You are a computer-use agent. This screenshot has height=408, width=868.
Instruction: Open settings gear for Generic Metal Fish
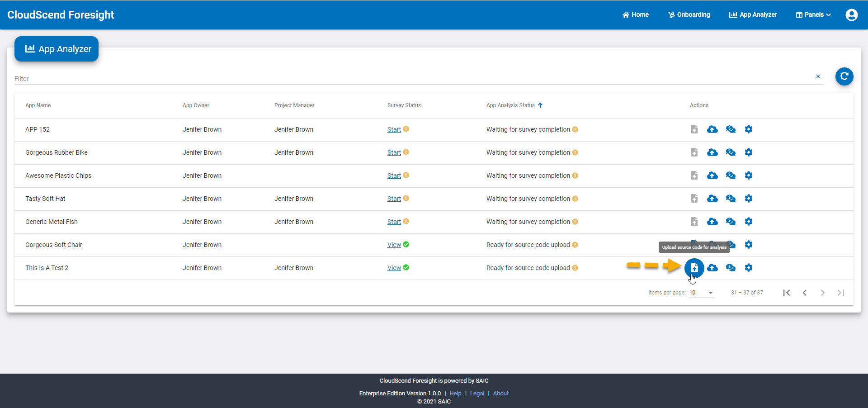point(749,222)
